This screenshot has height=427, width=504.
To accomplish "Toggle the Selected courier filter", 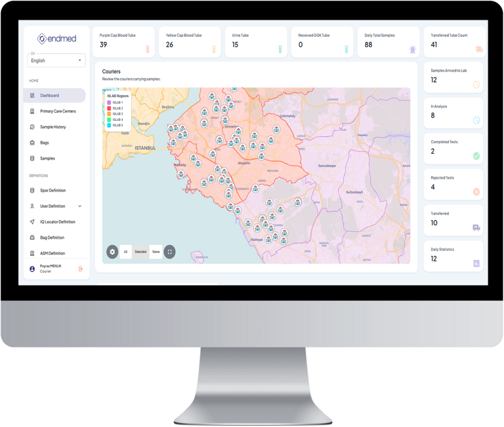I will pyautogui.click(x=140, y=252).
